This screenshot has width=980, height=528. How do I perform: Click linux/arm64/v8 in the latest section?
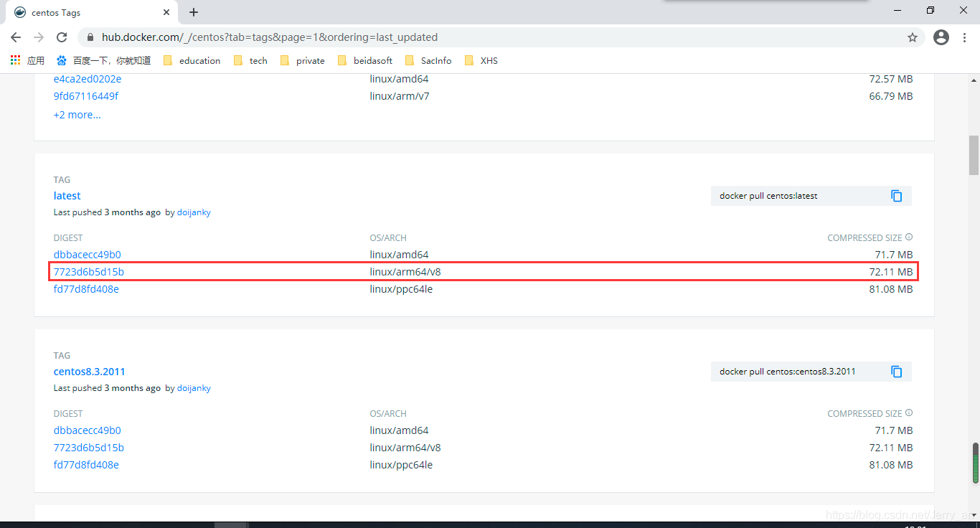pos(405,272)
